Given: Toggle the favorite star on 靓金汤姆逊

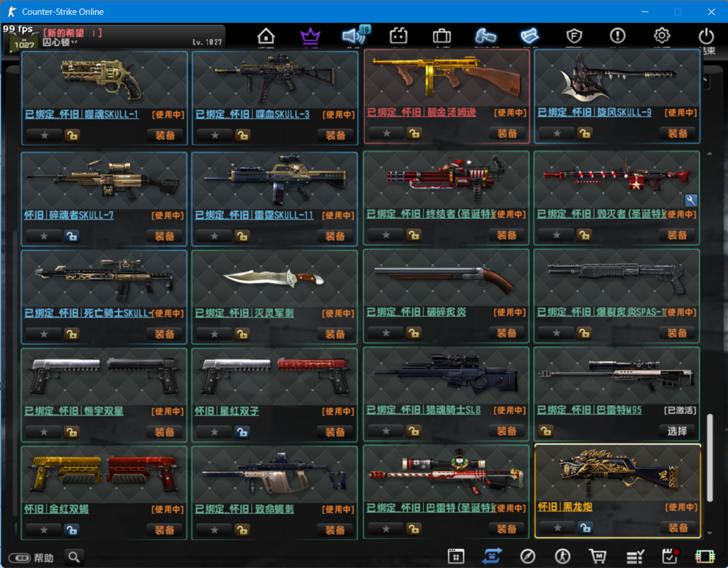Looking at the screenshot, I should (386, 133).
